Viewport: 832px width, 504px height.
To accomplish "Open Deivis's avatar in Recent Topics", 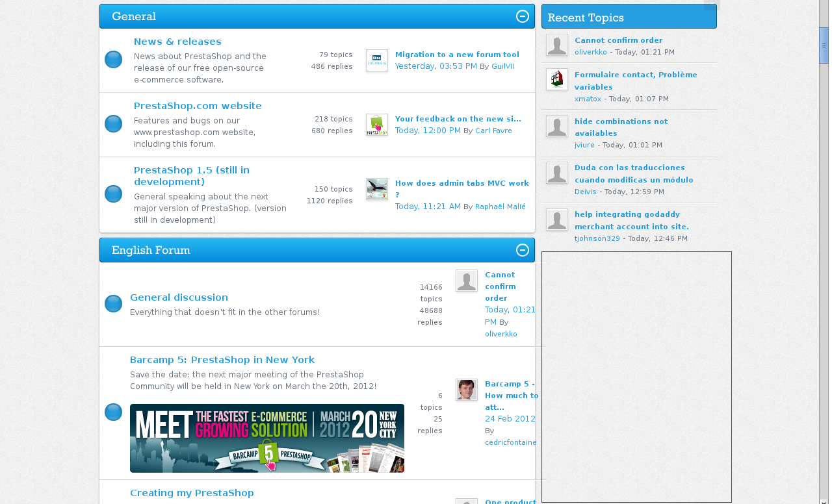I will (x=557, y=173).
